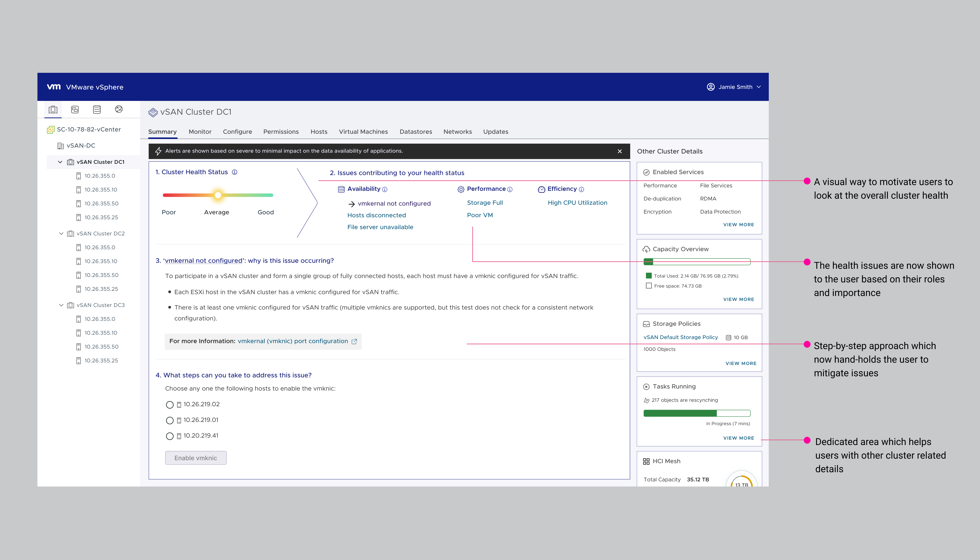Open the Virtual Machines tab

point(363,132)
